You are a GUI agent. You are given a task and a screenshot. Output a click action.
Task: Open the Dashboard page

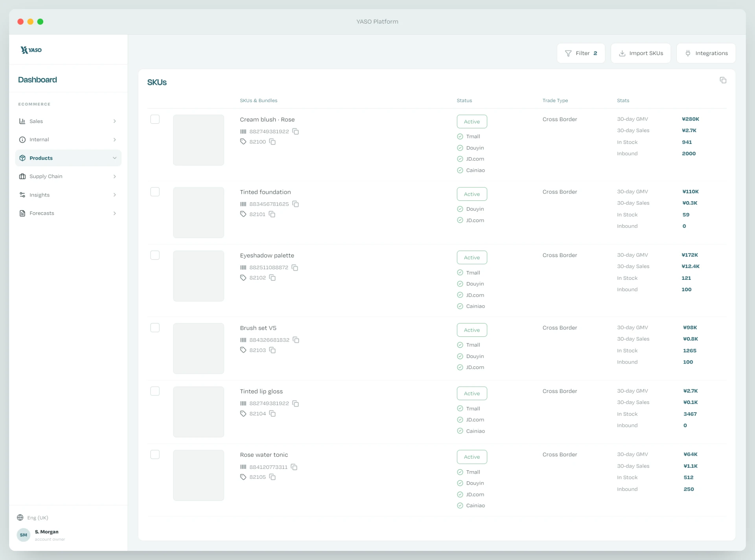pos(37,80)
